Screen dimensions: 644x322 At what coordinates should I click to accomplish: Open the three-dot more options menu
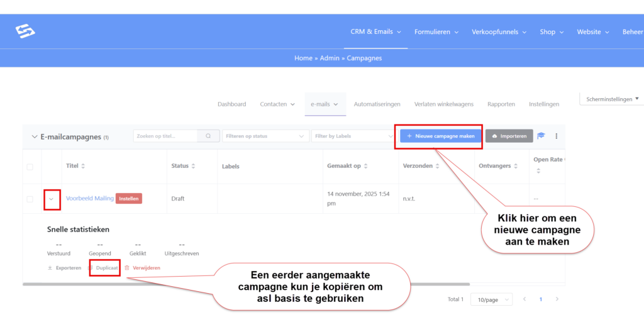[556, 136]
